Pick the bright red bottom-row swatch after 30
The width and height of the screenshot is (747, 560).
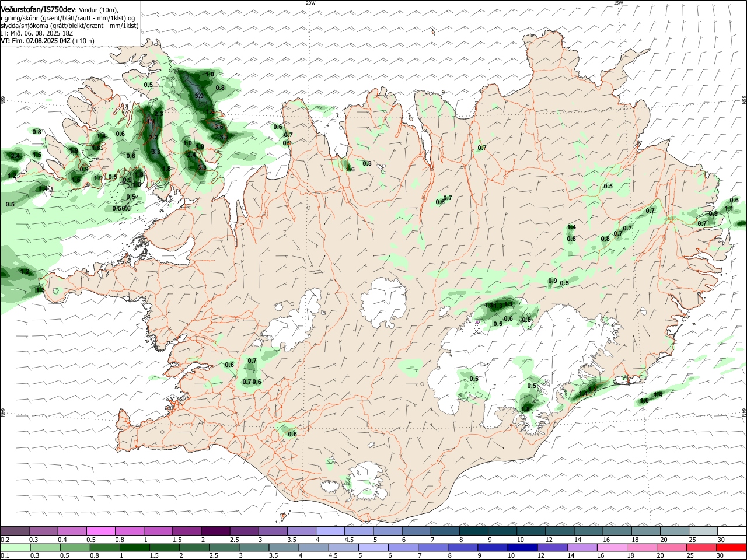[731, 547]
